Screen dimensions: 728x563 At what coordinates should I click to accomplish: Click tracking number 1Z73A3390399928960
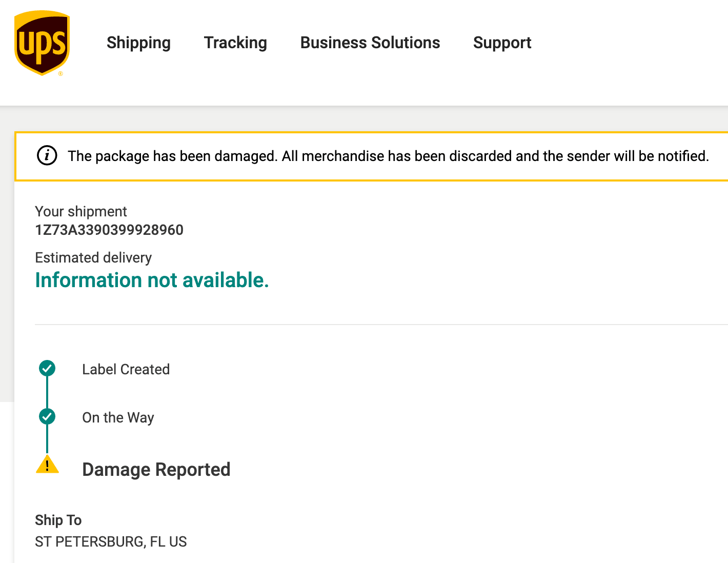tap(109, 230)
